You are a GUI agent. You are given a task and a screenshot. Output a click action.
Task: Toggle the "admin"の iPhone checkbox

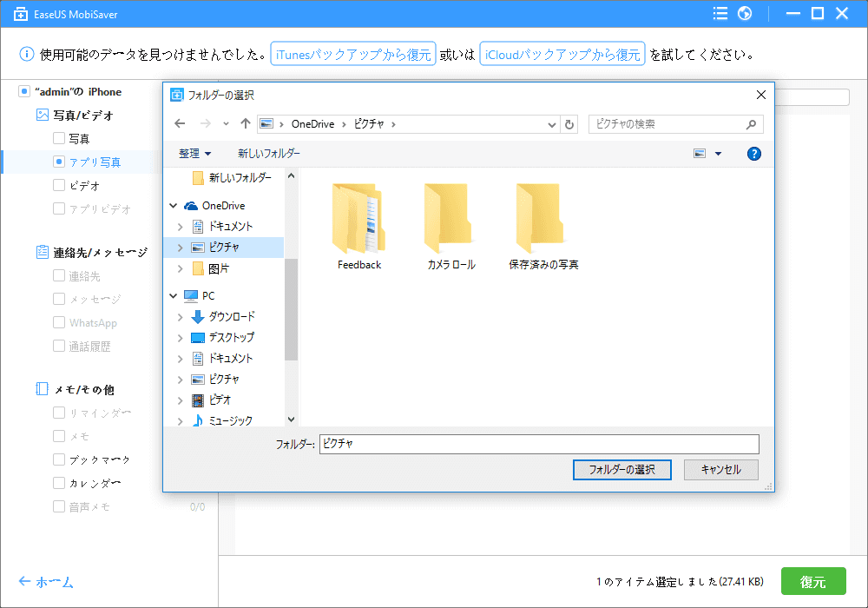pos(23,91)
